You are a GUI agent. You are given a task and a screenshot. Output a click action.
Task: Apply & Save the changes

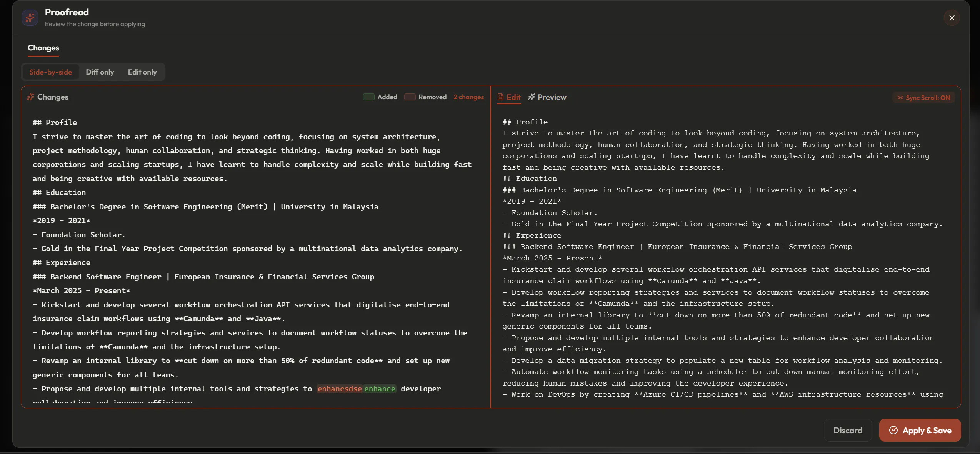[920, 430]
